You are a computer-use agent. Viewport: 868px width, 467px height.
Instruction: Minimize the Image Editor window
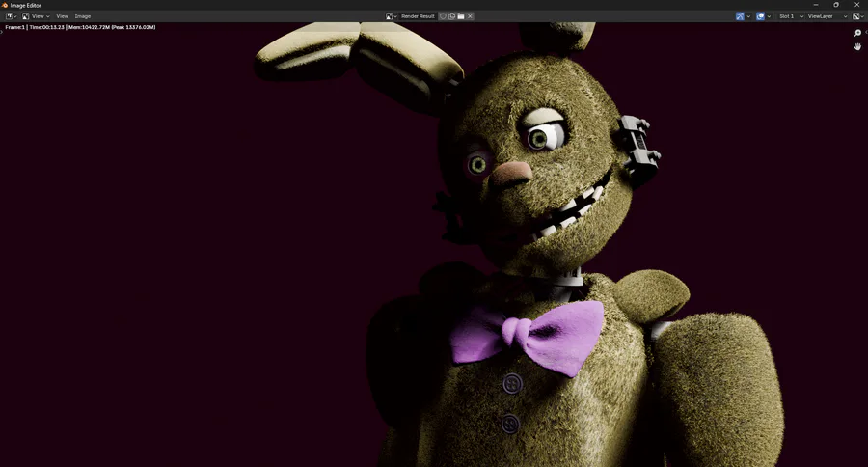pos(815,5)
